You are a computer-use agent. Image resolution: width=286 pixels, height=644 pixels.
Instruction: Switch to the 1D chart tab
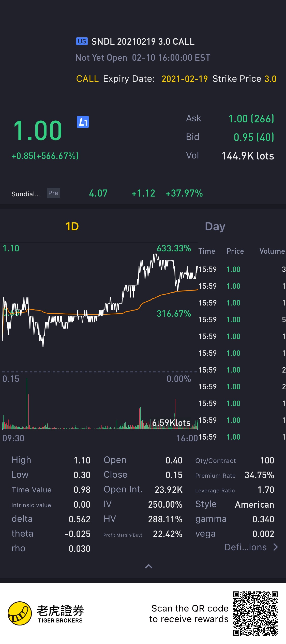point(72,226)
